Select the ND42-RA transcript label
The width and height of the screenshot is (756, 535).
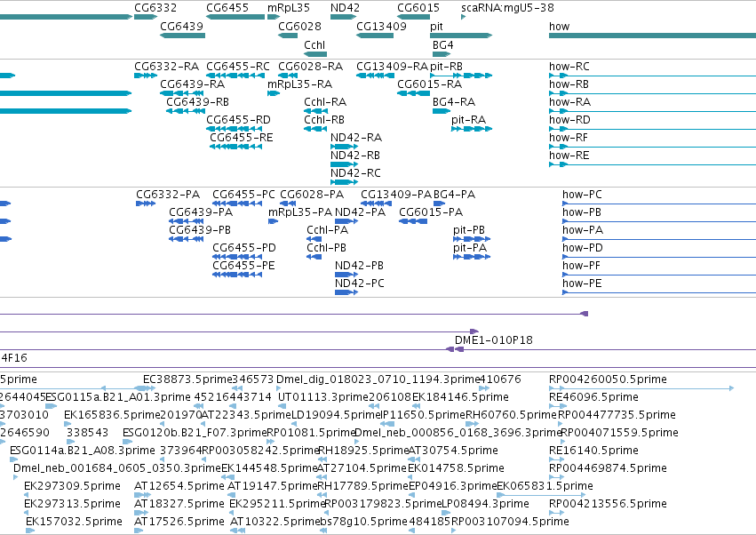[356, 138]
